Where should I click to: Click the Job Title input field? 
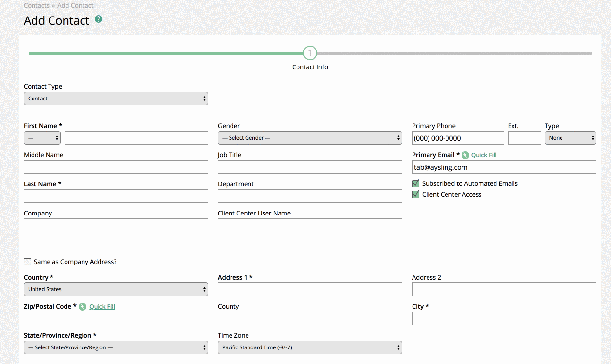(x=310, y=167)
